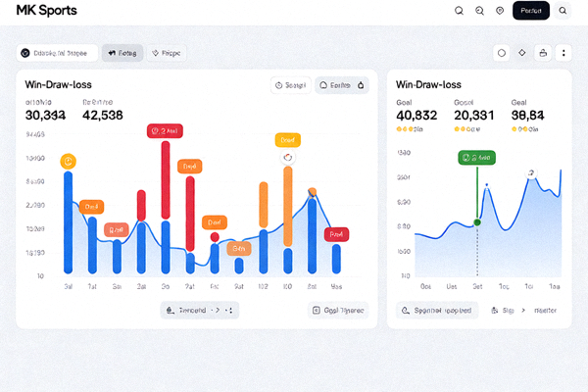The width and height of the screenshot is (588, 392).
Task: Switch to the filter tab with the diamond-tag icon
Action: click(167, 53)
